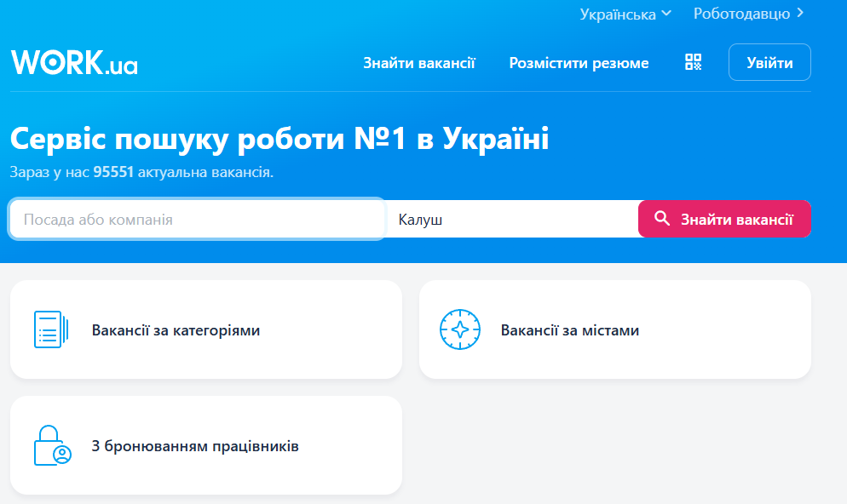Click the pink Знайти вакансії button
Viewport: 847px width, 504px height.
tap(724, 219)
